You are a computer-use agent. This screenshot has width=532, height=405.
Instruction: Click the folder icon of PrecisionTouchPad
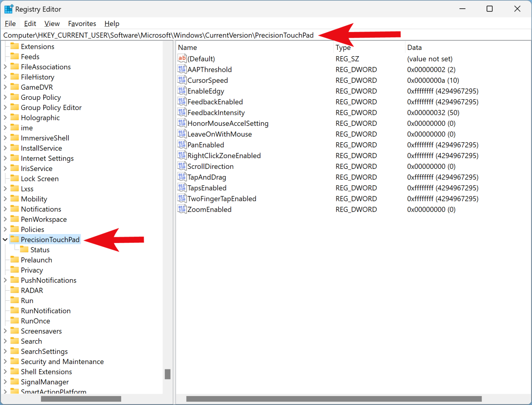(x=15, y=239)
